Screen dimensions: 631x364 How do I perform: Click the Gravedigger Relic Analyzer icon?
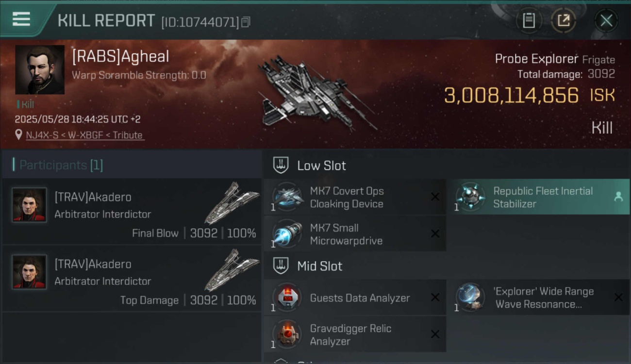[287, 334]
